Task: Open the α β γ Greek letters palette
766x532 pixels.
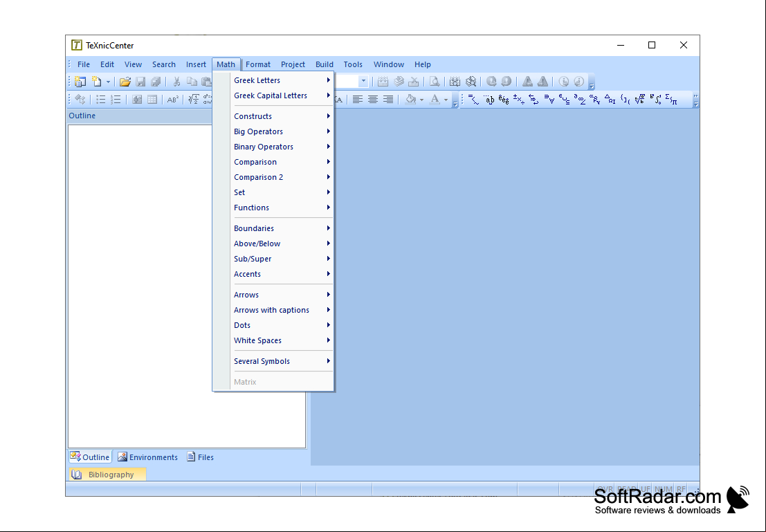Action: tap(594, 100)
